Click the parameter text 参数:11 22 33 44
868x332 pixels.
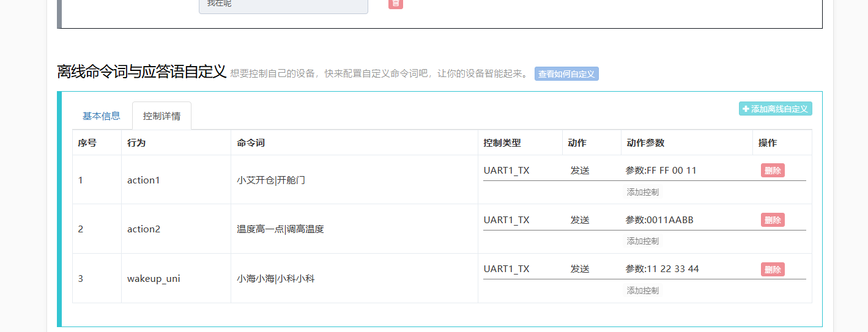pyautogui.click(x=662, y=269)
